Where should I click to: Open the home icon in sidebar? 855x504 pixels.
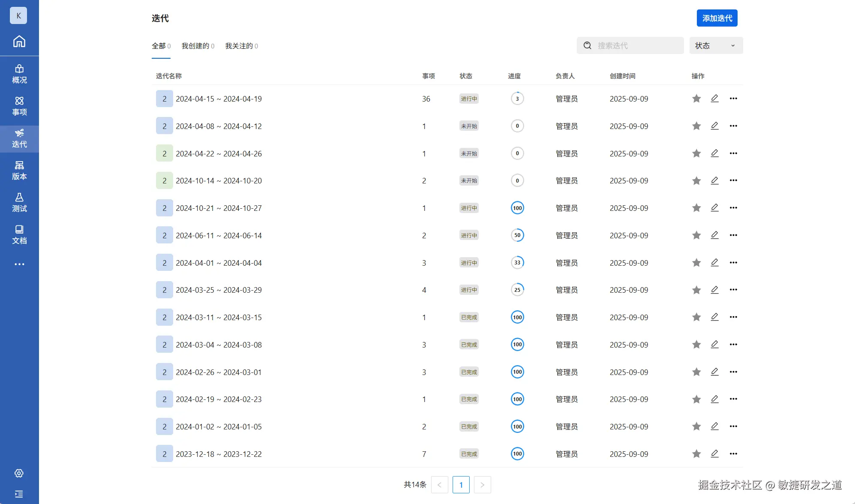19,42
